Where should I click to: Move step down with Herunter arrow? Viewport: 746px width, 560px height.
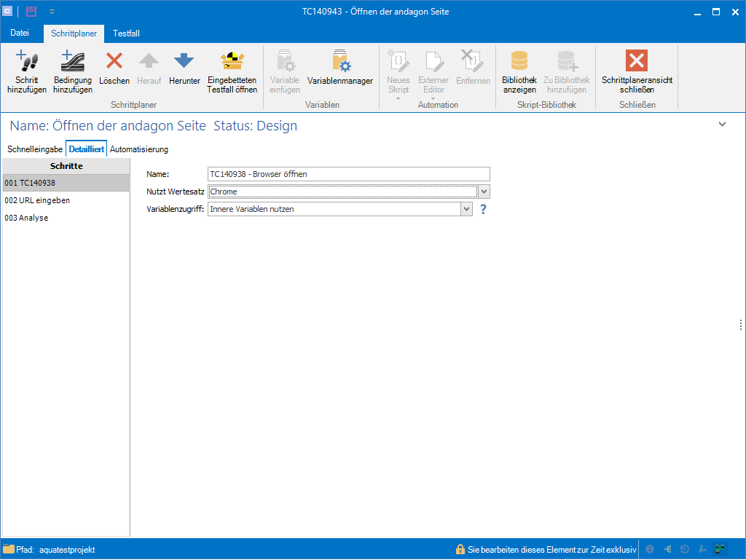(x=184, y=62)
